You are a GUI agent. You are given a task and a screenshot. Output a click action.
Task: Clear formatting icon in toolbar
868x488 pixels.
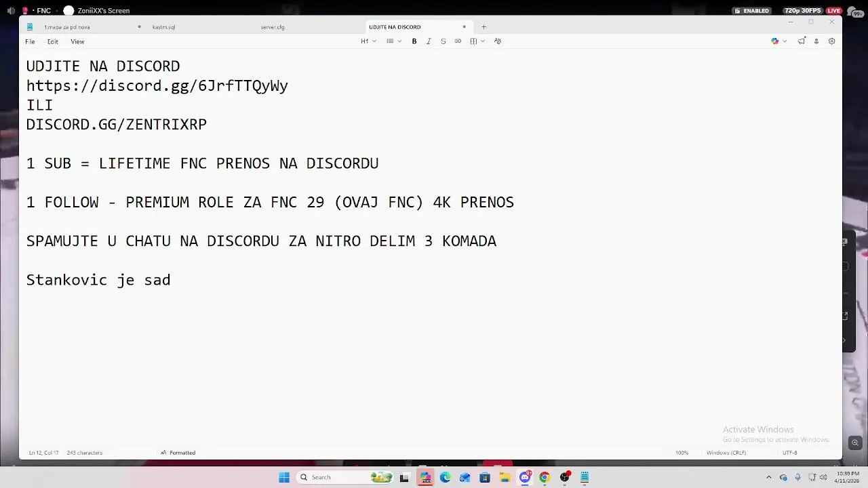pos(498,41)
